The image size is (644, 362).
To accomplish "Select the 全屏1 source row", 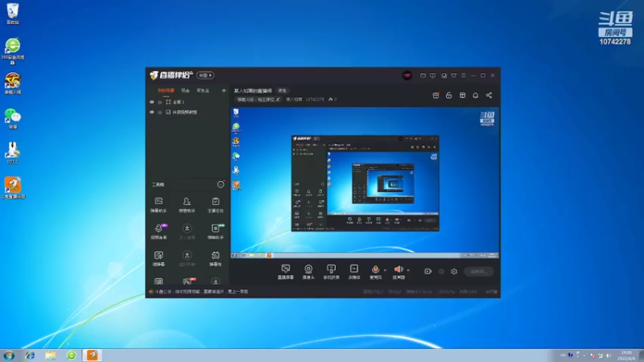I will pos(188,102).
